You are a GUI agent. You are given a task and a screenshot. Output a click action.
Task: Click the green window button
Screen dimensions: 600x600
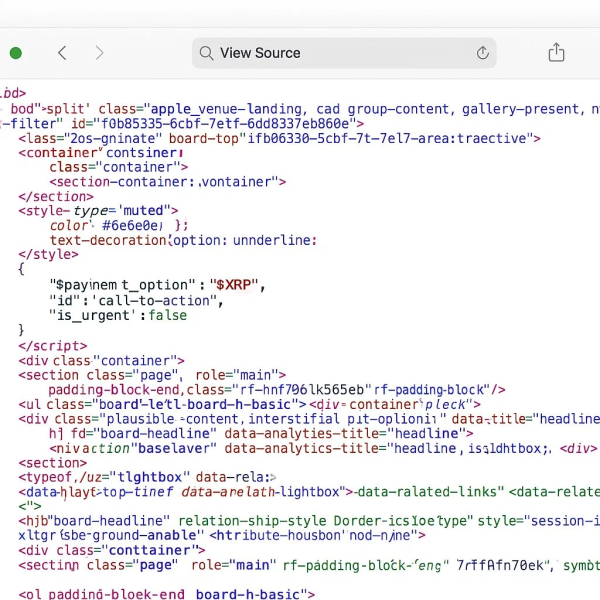(16, 53)
